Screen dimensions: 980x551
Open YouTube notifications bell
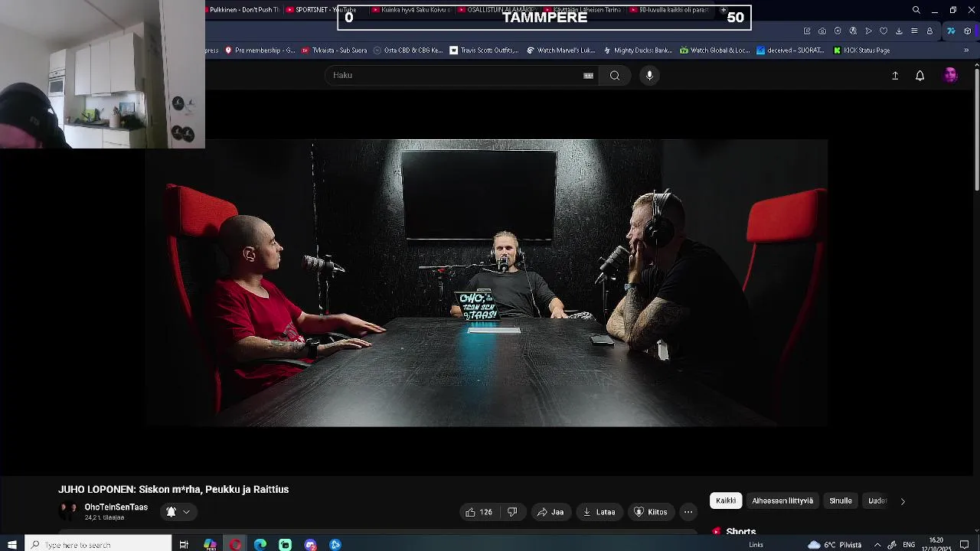[920, 75]
